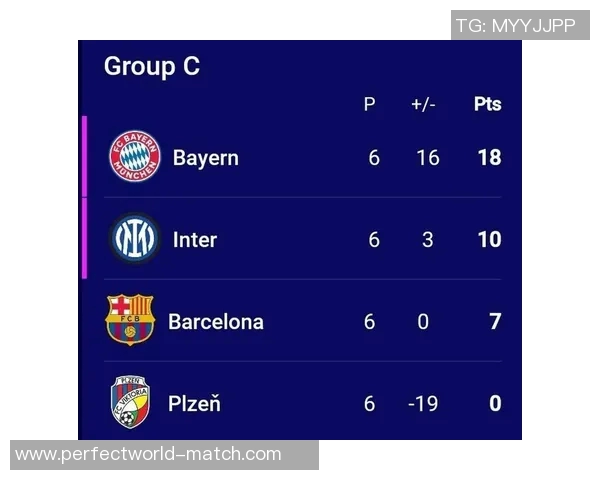Image resolution: width=600 pixels, height=480 pixels.
Task: Click the Group C heading
Action: tap(152, 66)
